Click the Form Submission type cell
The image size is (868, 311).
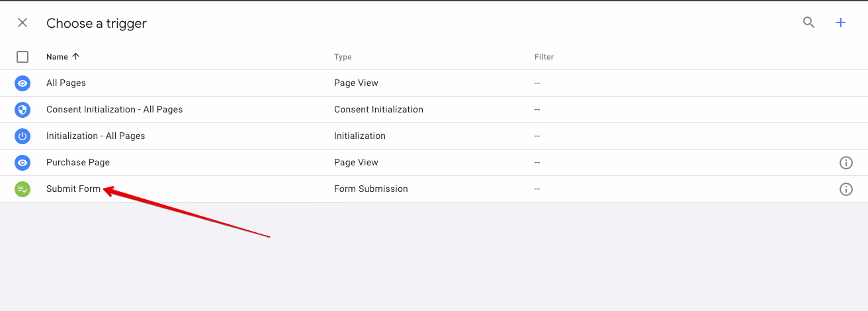pyautogui.click(x=371, y=189)
